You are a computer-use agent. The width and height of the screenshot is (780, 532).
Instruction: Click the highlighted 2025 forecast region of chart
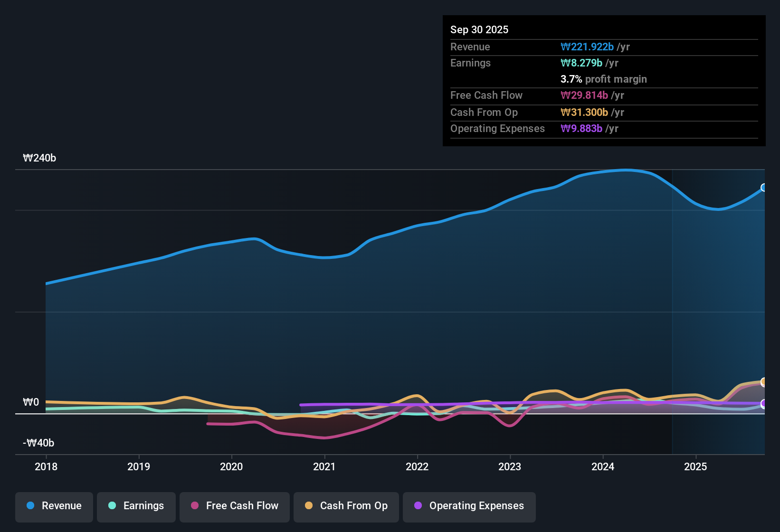point(717,309)
